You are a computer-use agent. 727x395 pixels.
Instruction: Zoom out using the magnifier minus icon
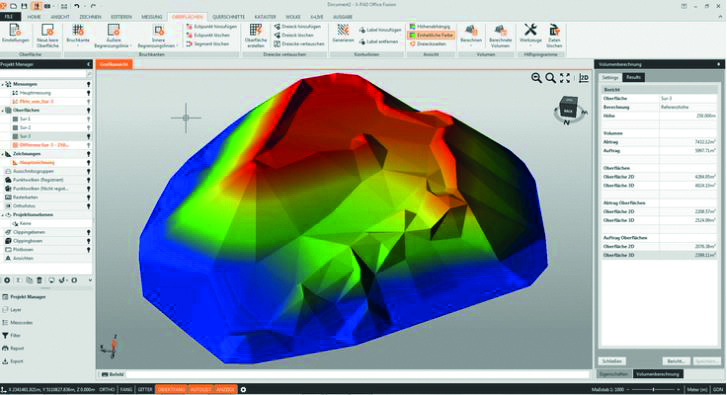pos(536,78)
